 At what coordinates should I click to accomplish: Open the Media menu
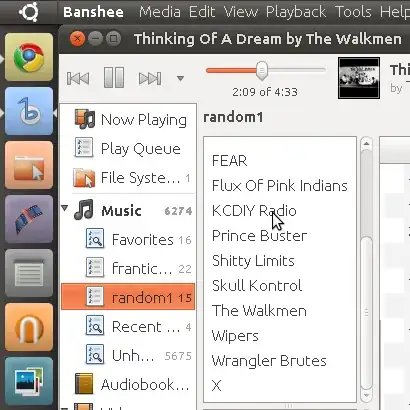click(x=160, y=12)
